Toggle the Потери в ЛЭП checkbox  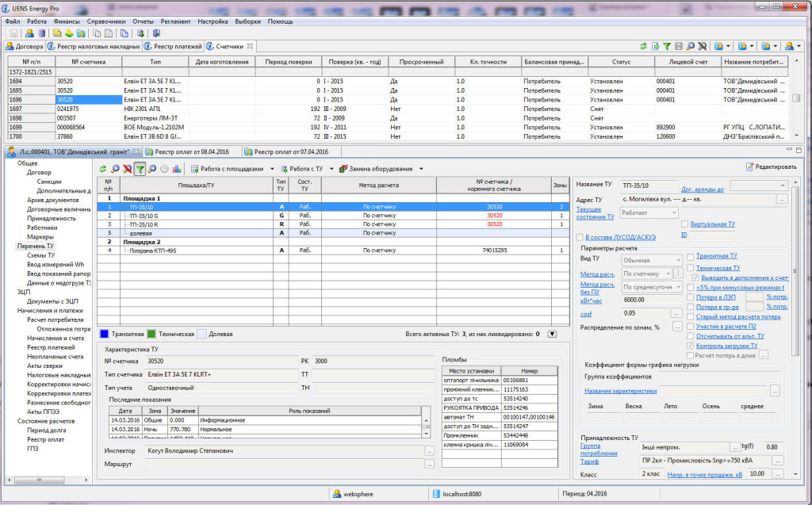click(691, 296)
